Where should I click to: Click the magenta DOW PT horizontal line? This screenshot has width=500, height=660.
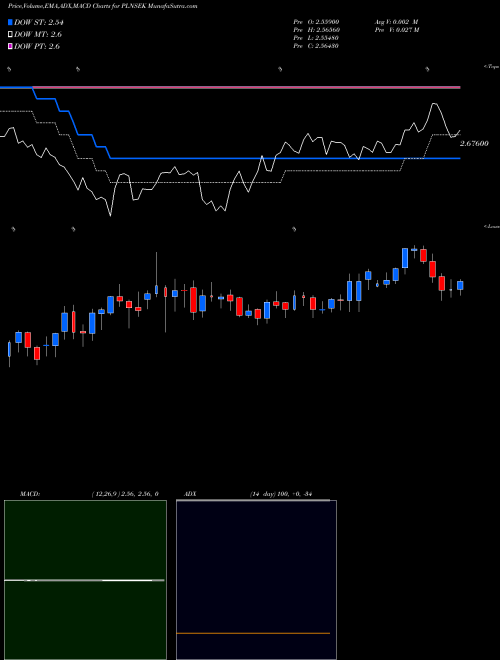[x=246, y=87]
